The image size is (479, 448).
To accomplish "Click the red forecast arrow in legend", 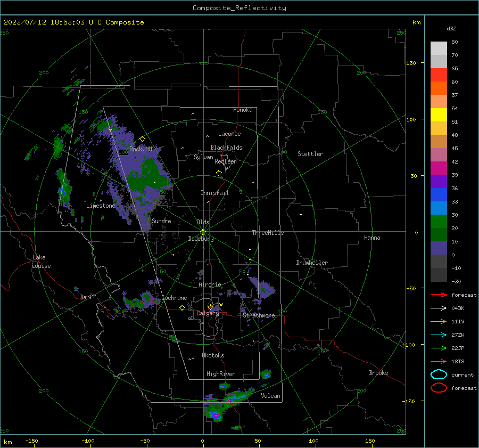I will point(439,295).
